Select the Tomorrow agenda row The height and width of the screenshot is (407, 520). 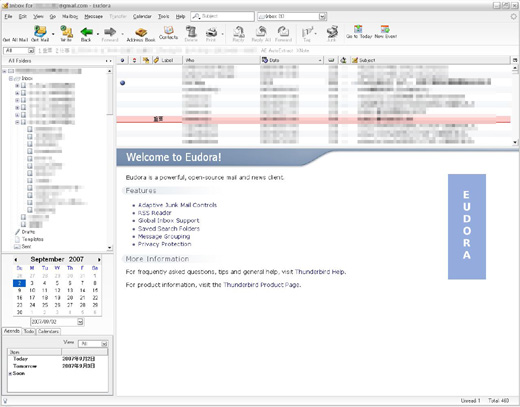[57, 366]
